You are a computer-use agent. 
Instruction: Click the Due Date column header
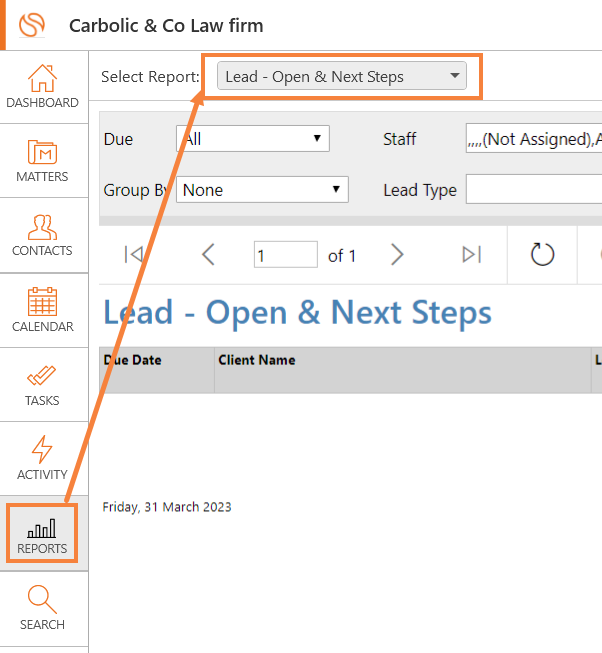coord(157,370)
